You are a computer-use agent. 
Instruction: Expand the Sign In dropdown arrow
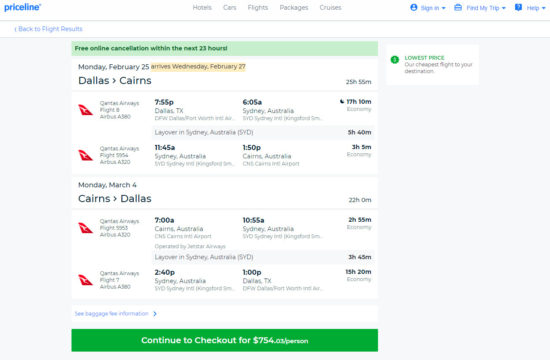pyautogui.click(x=443, y=8)
